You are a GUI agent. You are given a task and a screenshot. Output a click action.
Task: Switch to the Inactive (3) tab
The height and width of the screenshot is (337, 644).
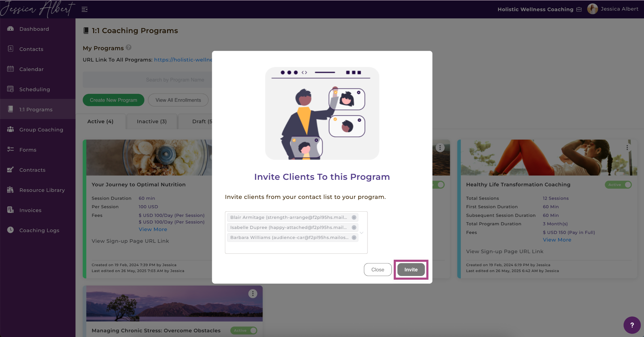click(x=152, y=121)
